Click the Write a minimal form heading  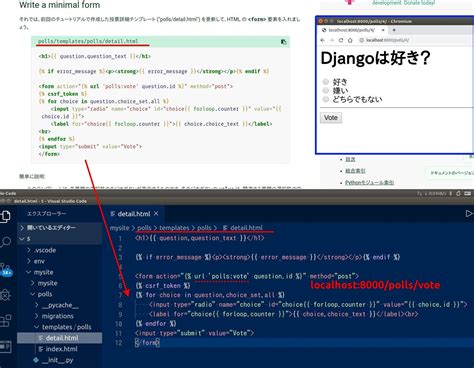(x=60, y=5)
